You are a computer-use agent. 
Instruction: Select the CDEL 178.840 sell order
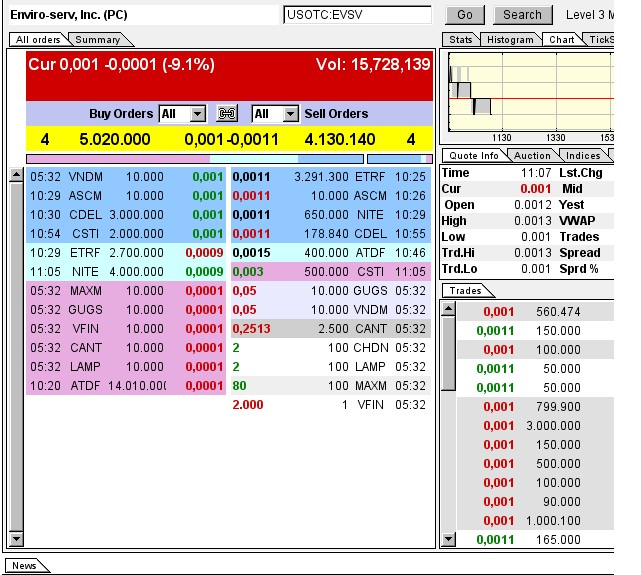pos(331,234)
